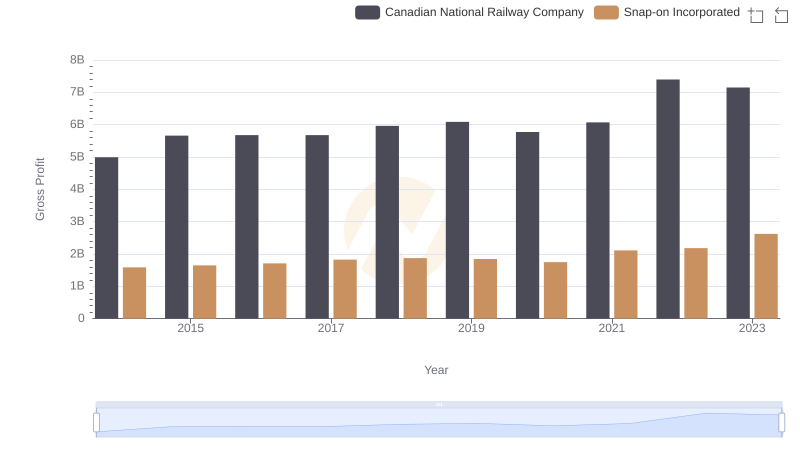The width and height of the screenshot is (800, 461).
Task: Click the 0 y-axis label
Action: point(81,318)
